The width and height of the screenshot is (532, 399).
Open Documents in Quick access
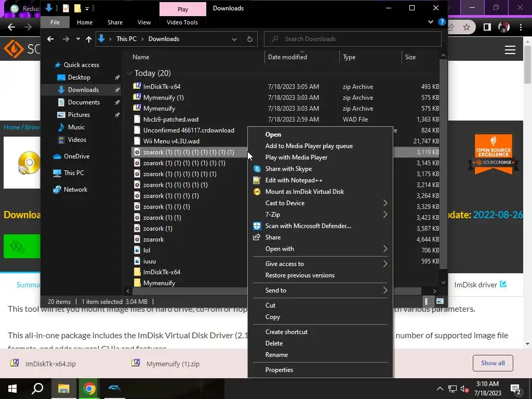point(84,102)
